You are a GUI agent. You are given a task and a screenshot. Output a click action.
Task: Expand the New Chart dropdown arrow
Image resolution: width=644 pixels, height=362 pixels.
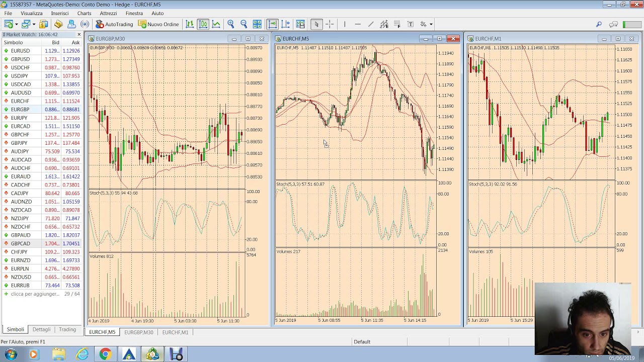pyautogui.click(x=16, y=24)
